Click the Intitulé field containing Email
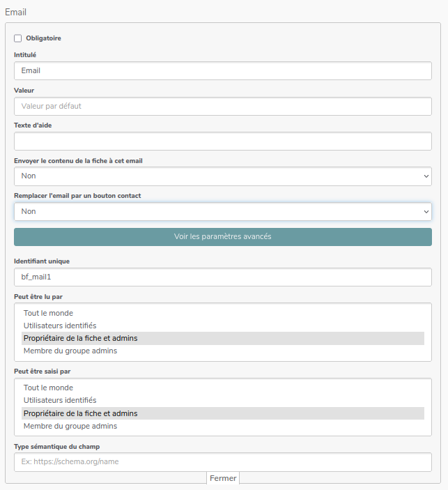 [222, 70]
